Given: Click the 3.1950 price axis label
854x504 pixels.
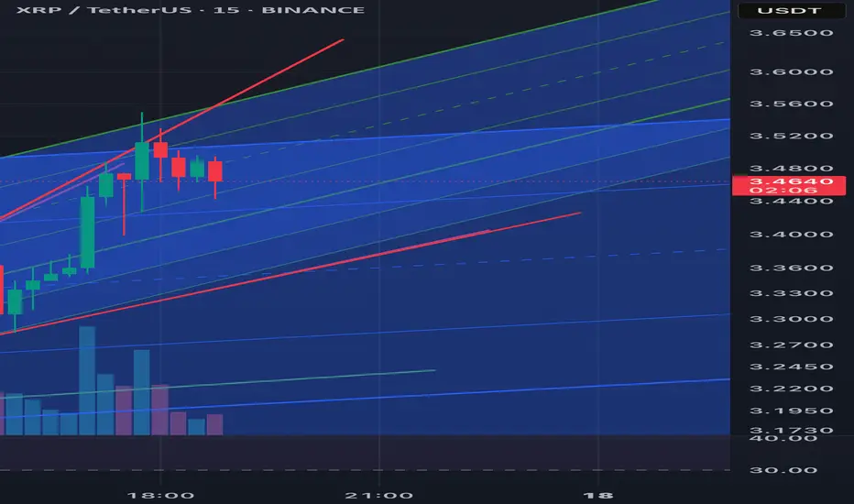Looking at the screenshot, I should [x=792, y=411].
